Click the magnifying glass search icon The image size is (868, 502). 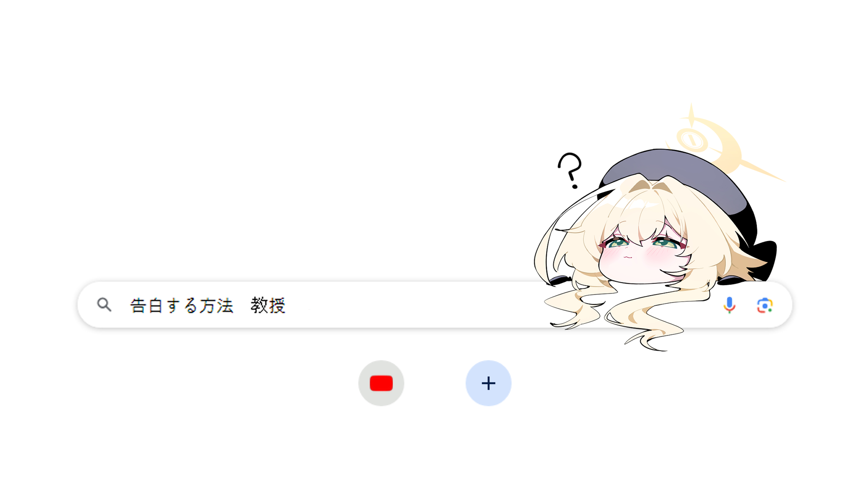[104, 305]
